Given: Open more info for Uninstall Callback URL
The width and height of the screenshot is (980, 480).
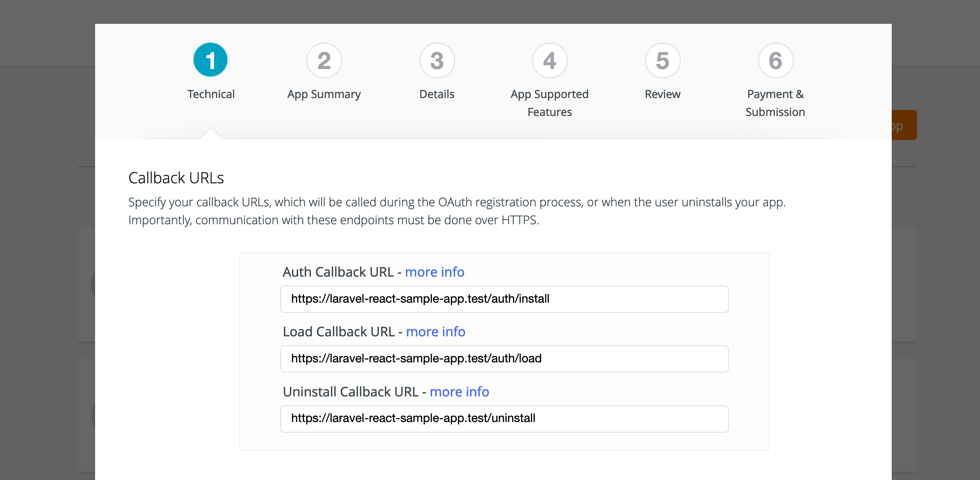Looking at the screenshot, I should (x=459, y=392).
